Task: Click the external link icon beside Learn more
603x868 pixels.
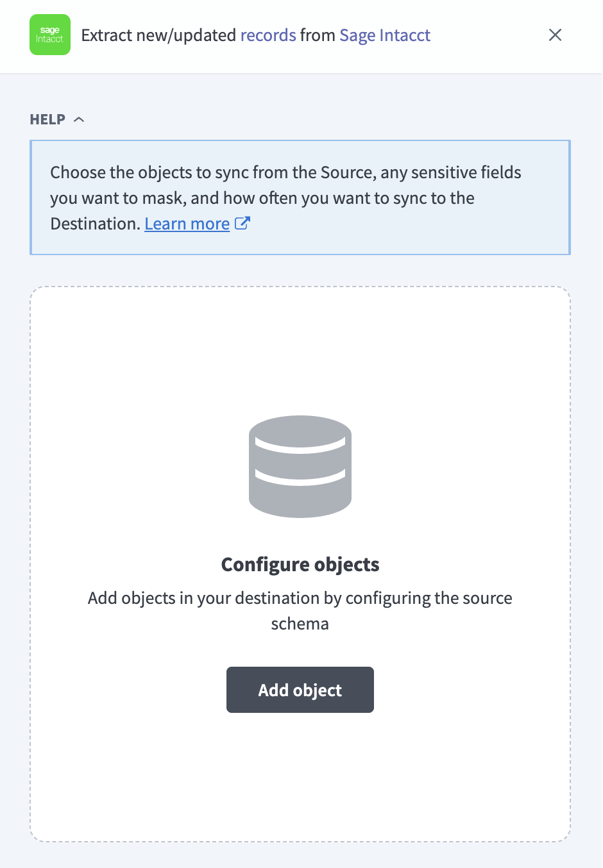Action: click(x=242, y=223)
